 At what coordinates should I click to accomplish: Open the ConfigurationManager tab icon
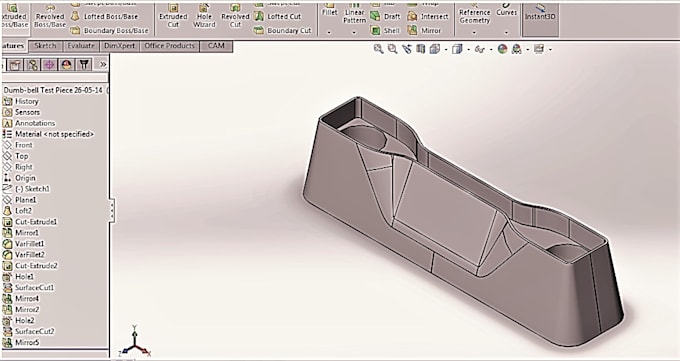(32, 65)
